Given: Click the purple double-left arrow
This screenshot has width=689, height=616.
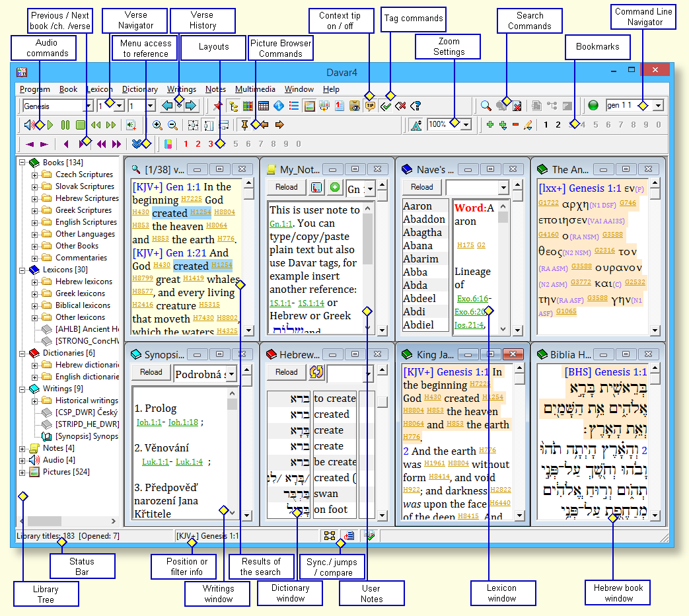Looking at the screenshot, I should pos(102,144).
